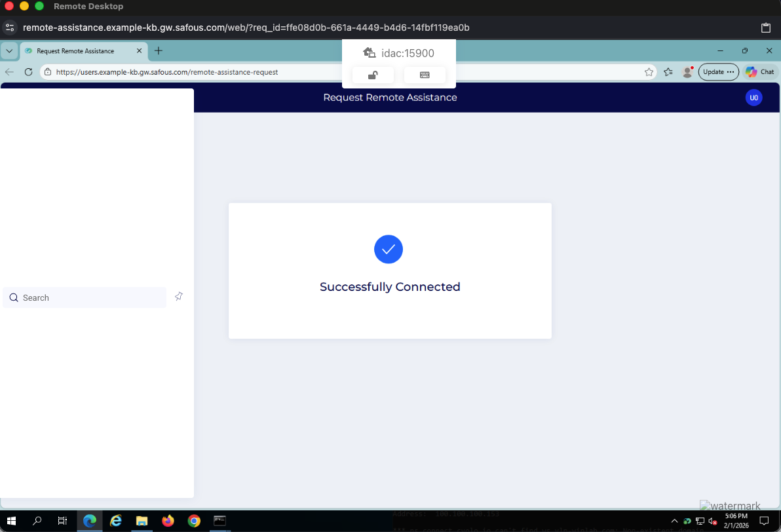Close the Request Remote Assistance tab

(x=139, y=51)
